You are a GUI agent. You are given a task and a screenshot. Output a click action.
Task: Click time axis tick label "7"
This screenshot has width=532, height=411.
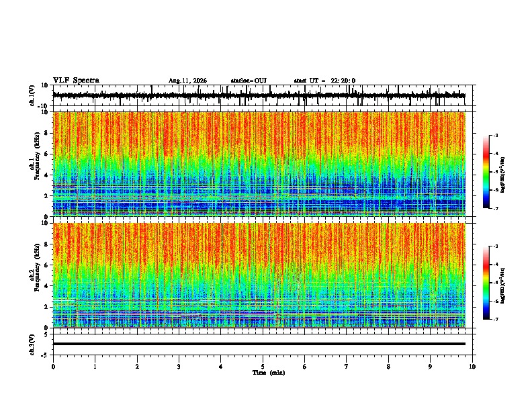pos(347,367)
